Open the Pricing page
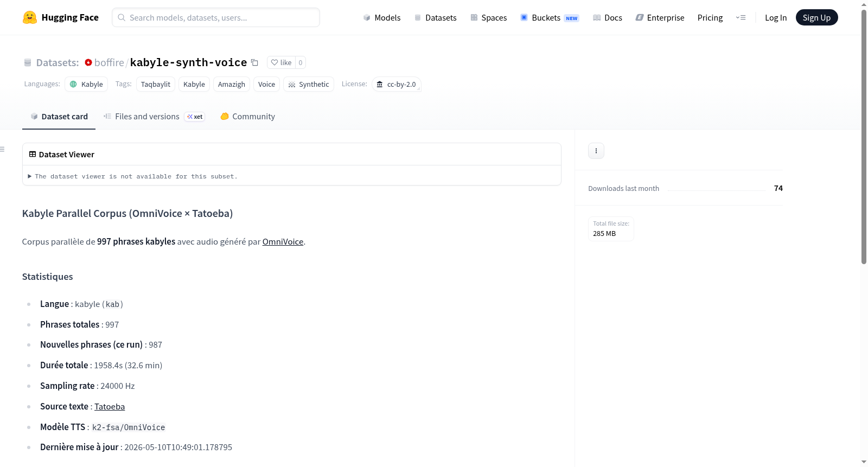The width and height of the screenshot is (868, 467). coord(710,17)
